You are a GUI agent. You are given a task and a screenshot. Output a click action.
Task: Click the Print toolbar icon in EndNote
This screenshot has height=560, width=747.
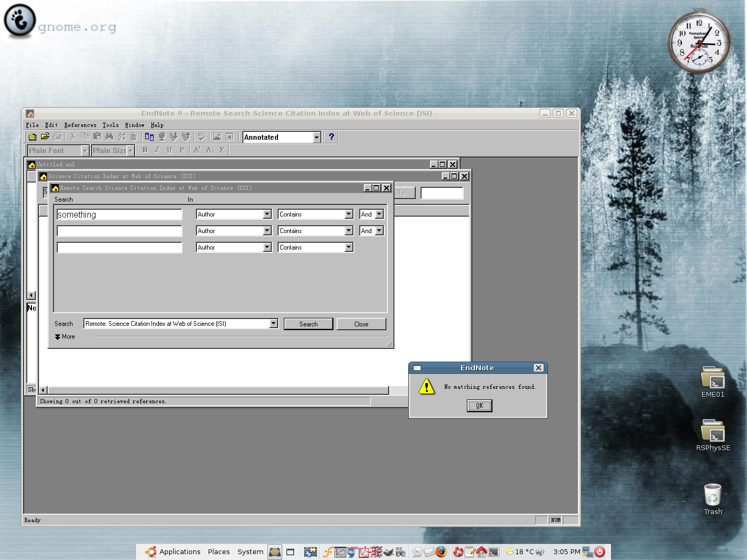57,137
